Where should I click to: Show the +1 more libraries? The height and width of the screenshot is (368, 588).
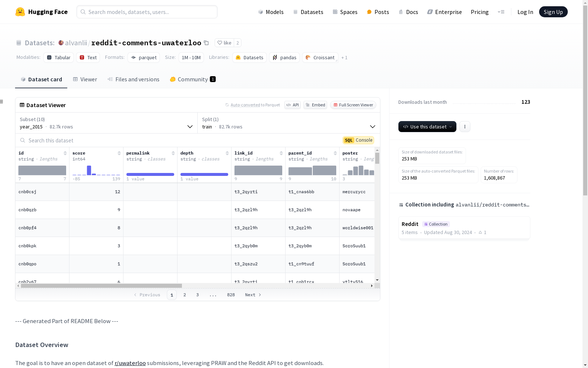coord(344,57)
